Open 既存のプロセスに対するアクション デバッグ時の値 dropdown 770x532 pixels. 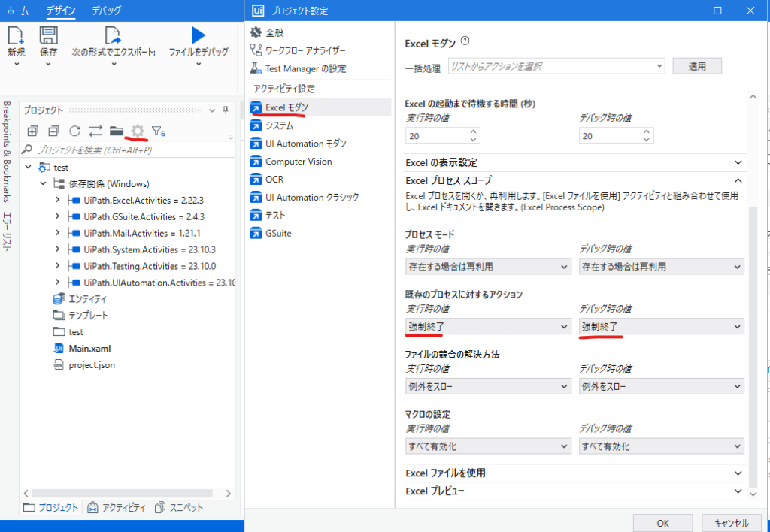tap(662, 326)
